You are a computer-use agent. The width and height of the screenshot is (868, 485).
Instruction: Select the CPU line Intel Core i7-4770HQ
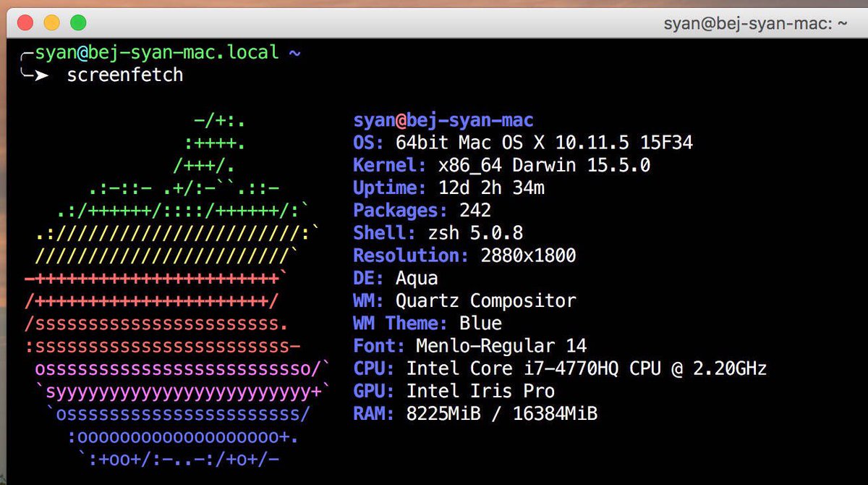(x=560, y=368)
